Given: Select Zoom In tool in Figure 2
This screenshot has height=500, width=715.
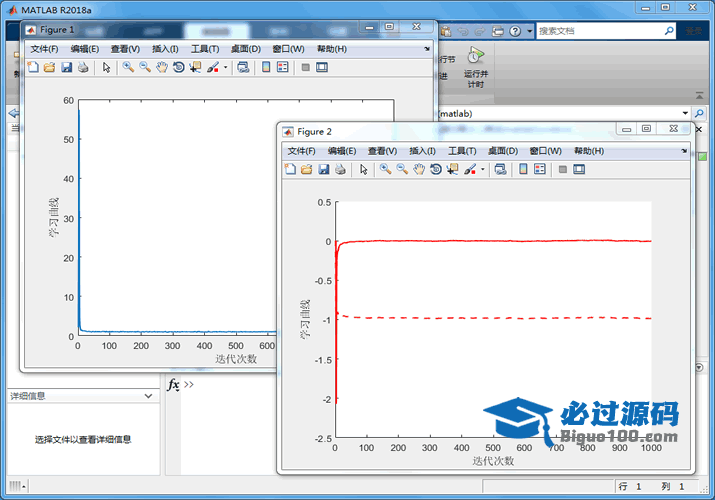Looking at the screenshot, I should (x=385, y=170).
